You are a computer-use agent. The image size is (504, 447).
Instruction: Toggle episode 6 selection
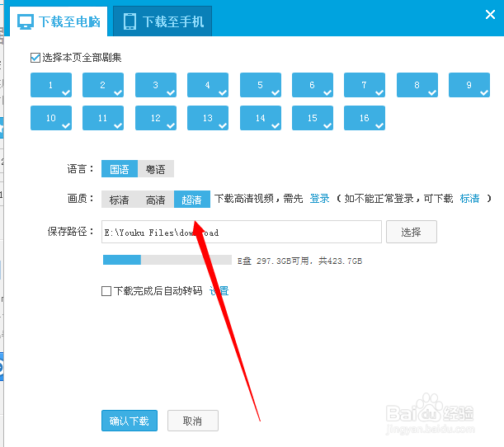[x=313, y=85]
